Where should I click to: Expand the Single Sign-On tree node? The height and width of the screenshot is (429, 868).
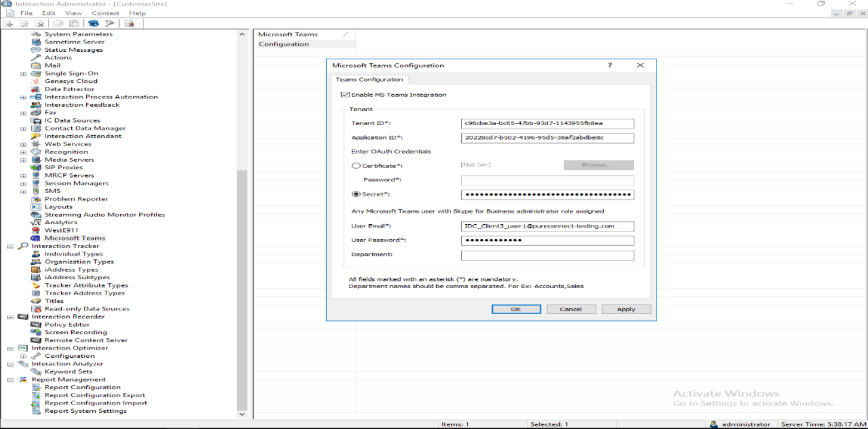22,73
